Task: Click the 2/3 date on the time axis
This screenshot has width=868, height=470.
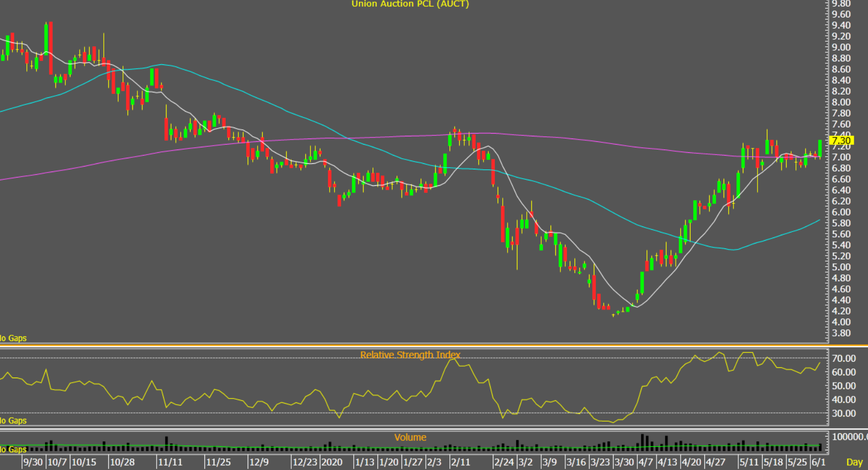Action: 435,462
